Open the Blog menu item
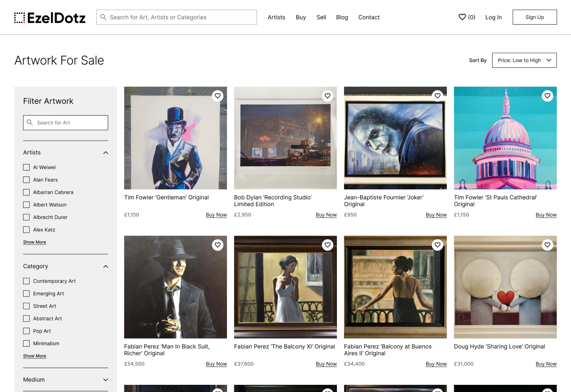This screenshot has width=571, height=392. coord(342,17)
